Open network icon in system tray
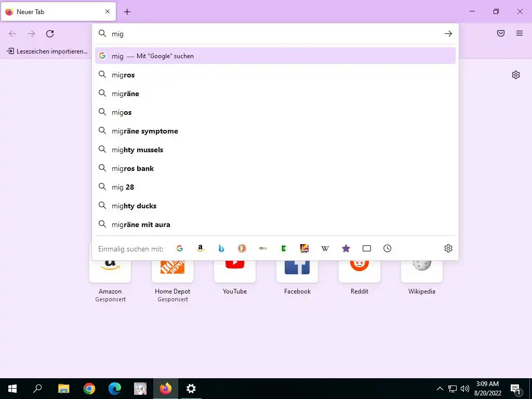This screenshot has width=532, height=399. click(x=453, y=389)
